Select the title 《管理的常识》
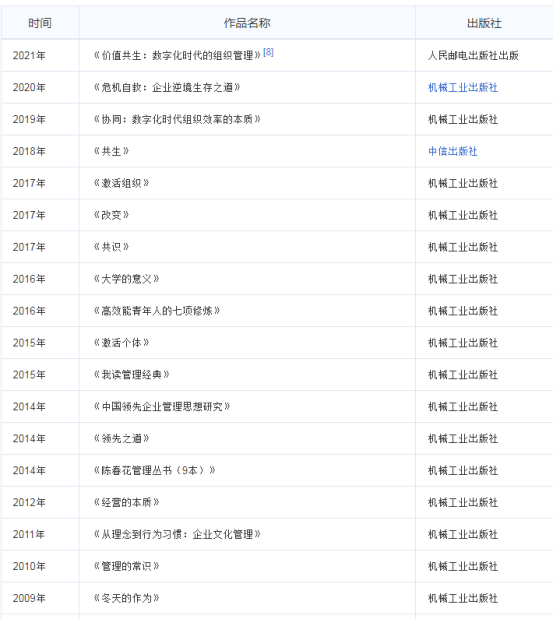Image resolution: width=554 pixels, height=620 pixels. click(127, 566)
